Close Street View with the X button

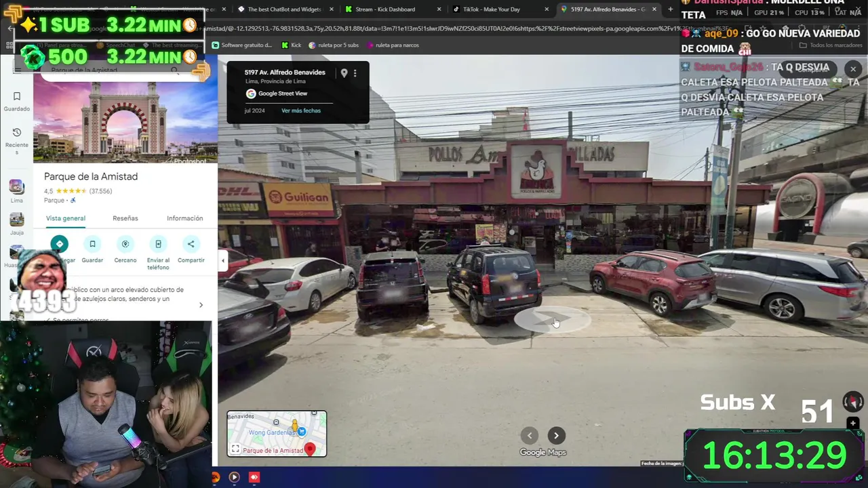pos(853,69)
